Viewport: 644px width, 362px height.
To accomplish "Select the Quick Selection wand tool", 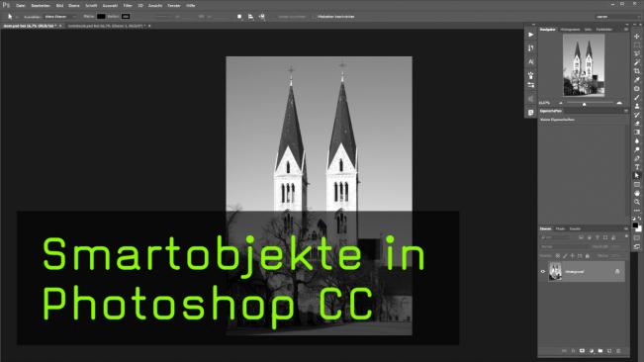I will coord(637,62).
